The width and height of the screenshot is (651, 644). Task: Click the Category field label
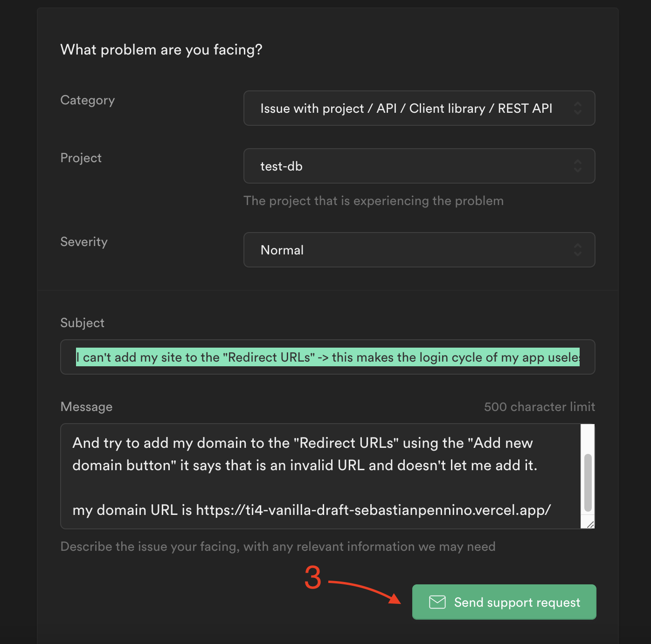(87, 100)
